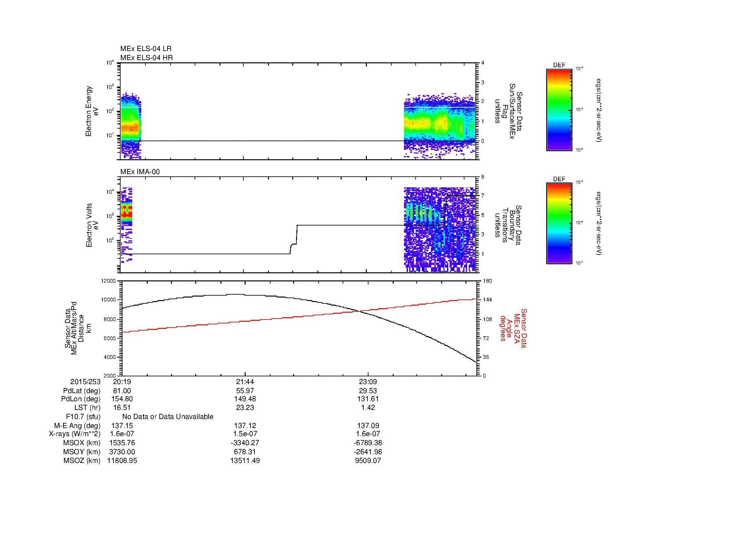Click the PdLon value 131.61
This screenshot has width=756, height=534.
tap(368, 399)
